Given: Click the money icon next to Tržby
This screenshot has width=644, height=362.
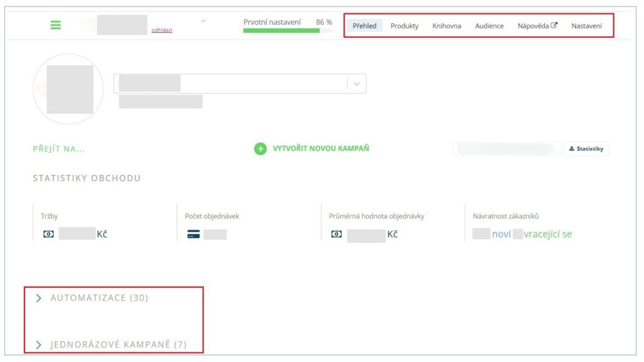Looking at the screenshot, I should (48, 234).
